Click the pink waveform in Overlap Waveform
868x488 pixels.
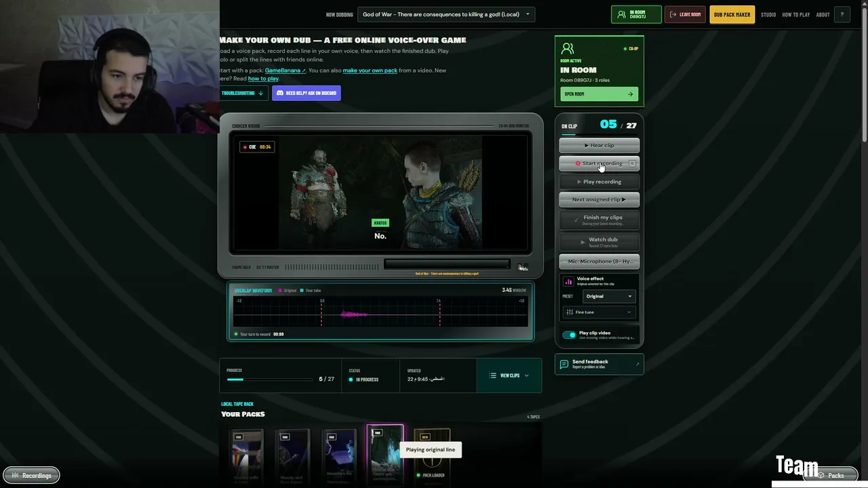(x=354, y=314)
